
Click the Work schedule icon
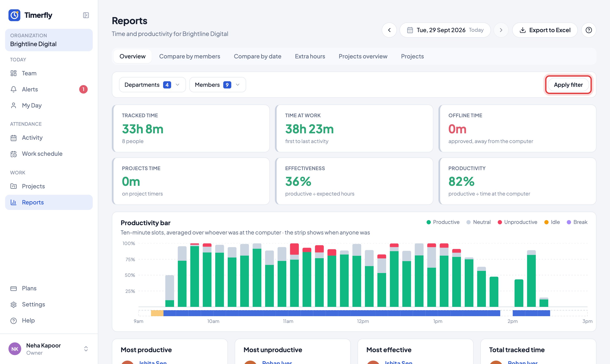(x=14, y=154)
